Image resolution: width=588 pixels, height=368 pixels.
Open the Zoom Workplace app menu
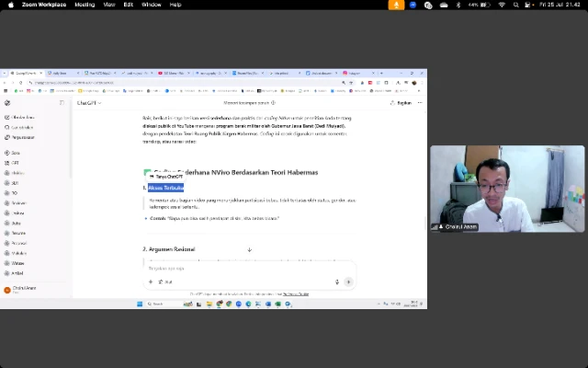(x=44, y=5)
